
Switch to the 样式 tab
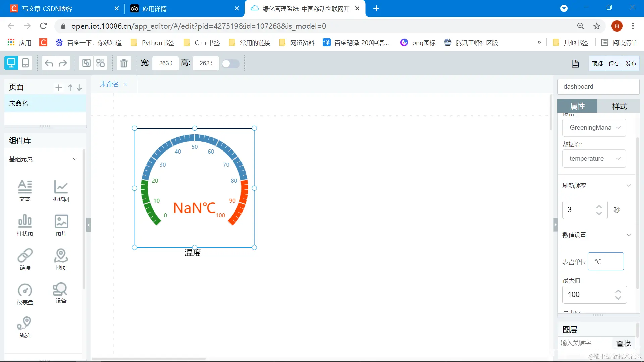619,106
